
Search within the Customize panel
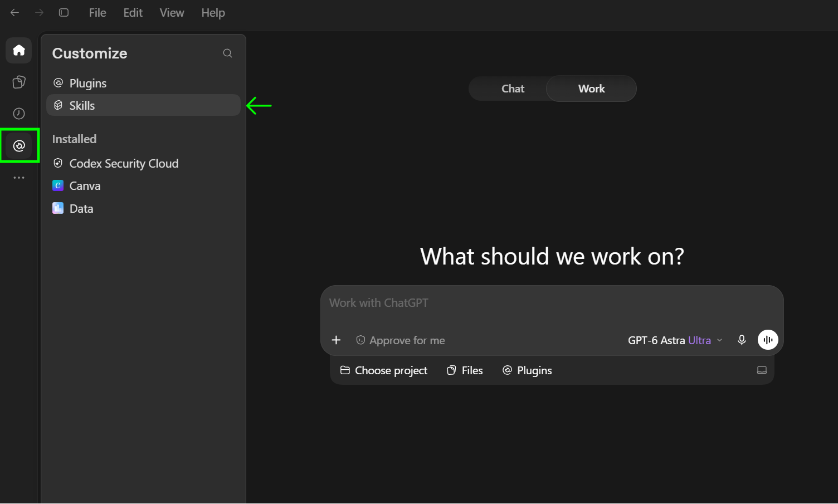click(x=227, y=53)
